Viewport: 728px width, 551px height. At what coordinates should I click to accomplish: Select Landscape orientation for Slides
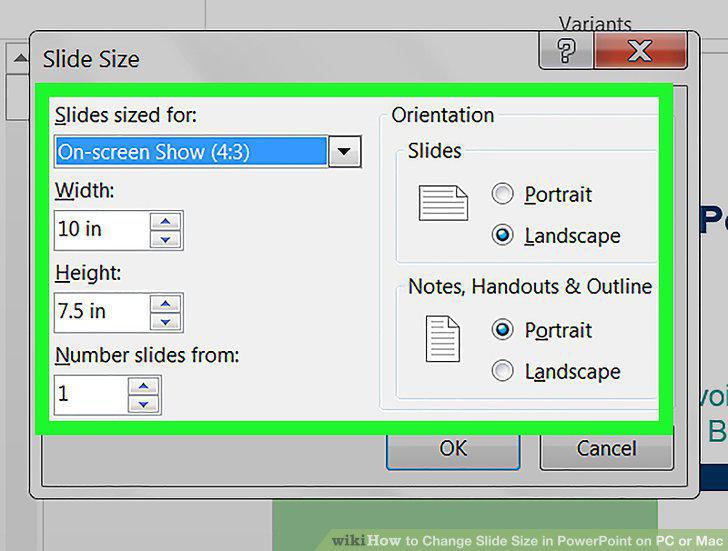click(x=502, y=235)
